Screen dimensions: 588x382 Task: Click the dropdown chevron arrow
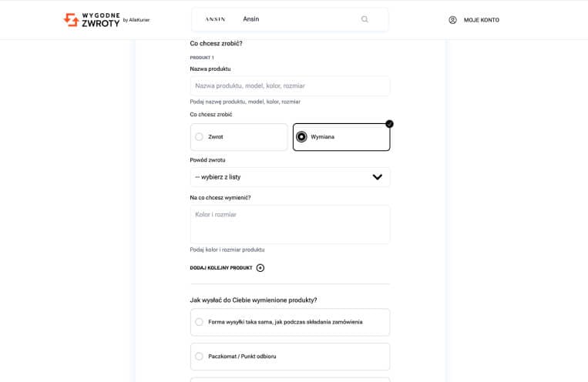pos(377,177)
